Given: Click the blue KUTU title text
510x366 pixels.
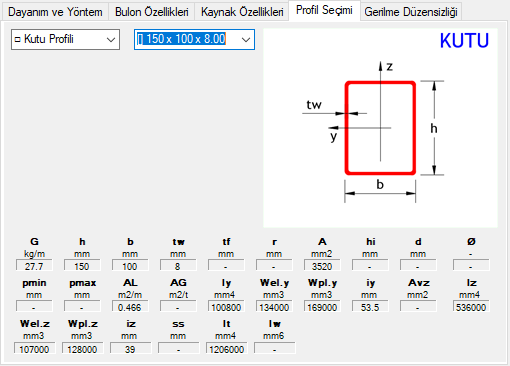Looking at the screenshot, I should tap(464, 41).
